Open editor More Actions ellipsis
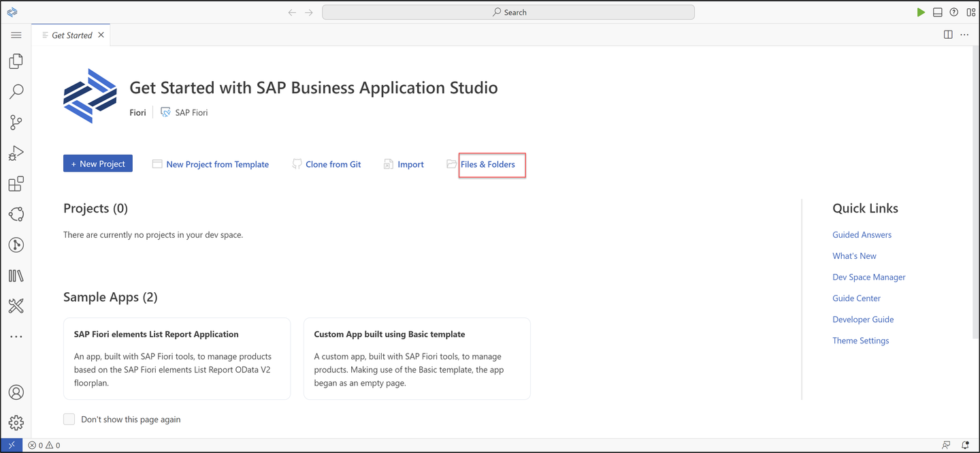980x453 pixels. coord(964,35)
